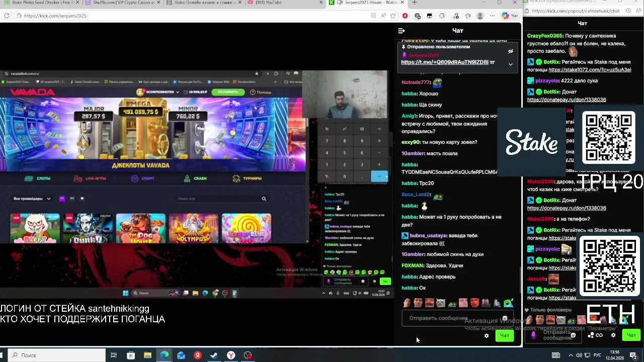Open emoji picker in popout chat input
The height and width of the screenshot is (362, 644).
tap(573, 335)
